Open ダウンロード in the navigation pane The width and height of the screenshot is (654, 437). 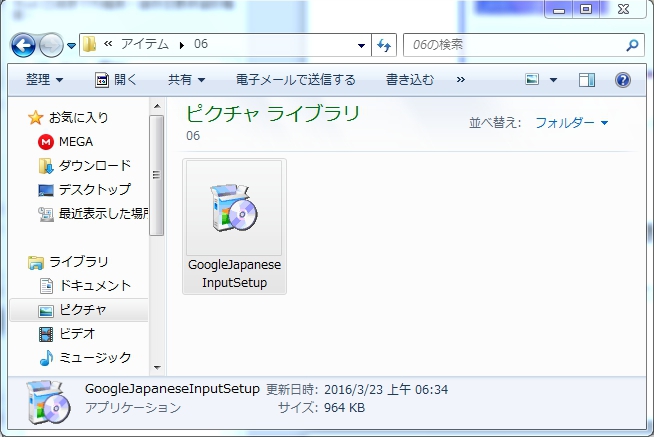coord(95,166)
